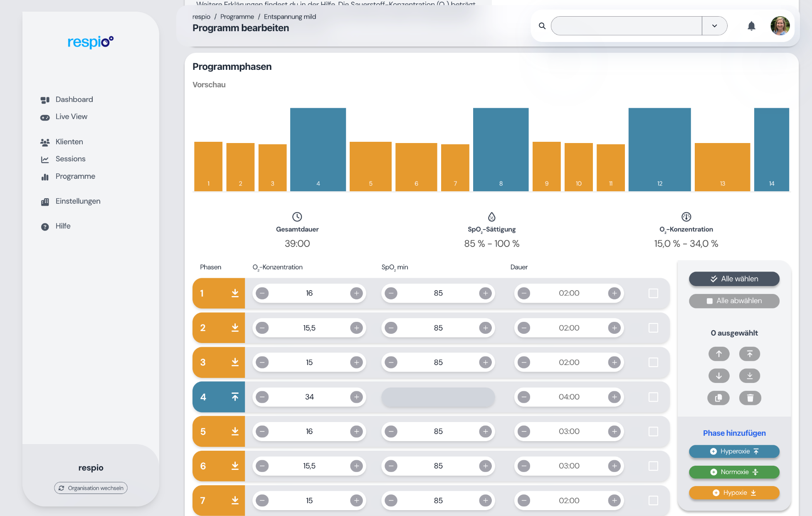Screen dimensions: 812x516
Task: Click the move-selection-up arrow icon
Action: pos(719,354)
